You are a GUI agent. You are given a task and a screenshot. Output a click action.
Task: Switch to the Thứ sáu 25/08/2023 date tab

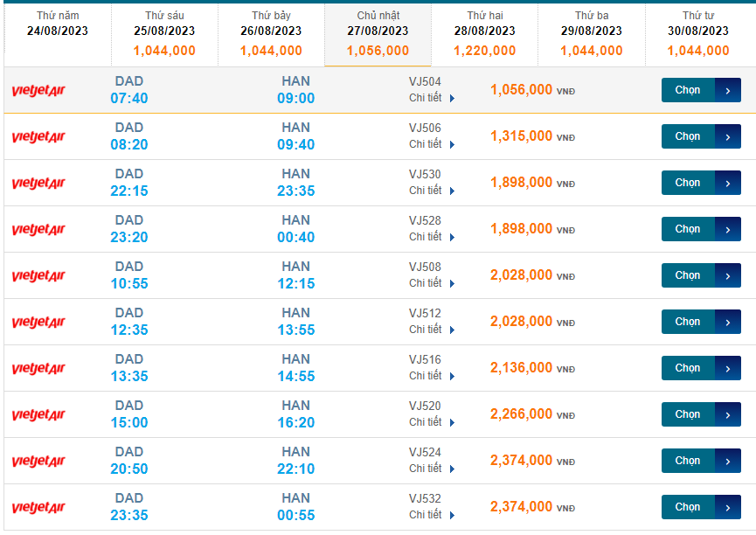pos(164,34)
